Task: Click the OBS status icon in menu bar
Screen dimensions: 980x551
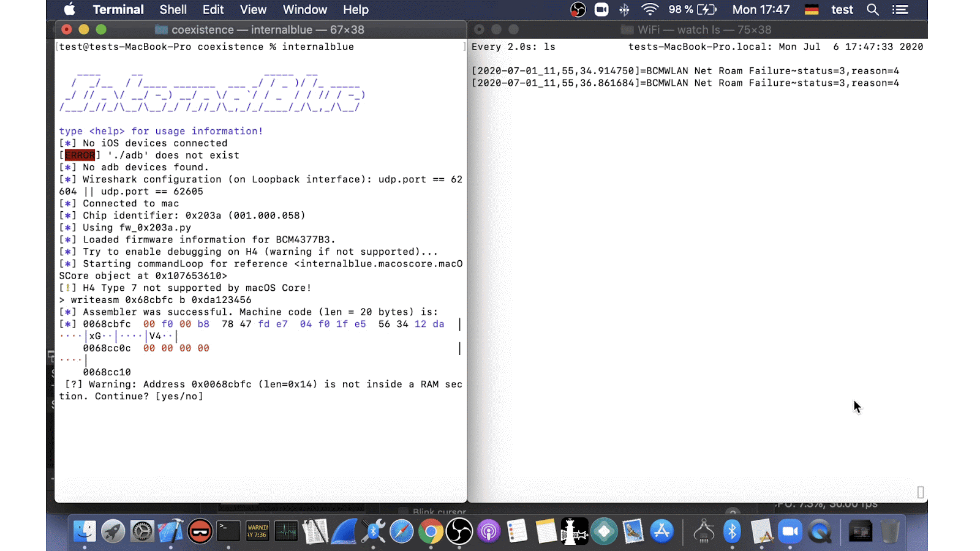Action: (578, 10)
